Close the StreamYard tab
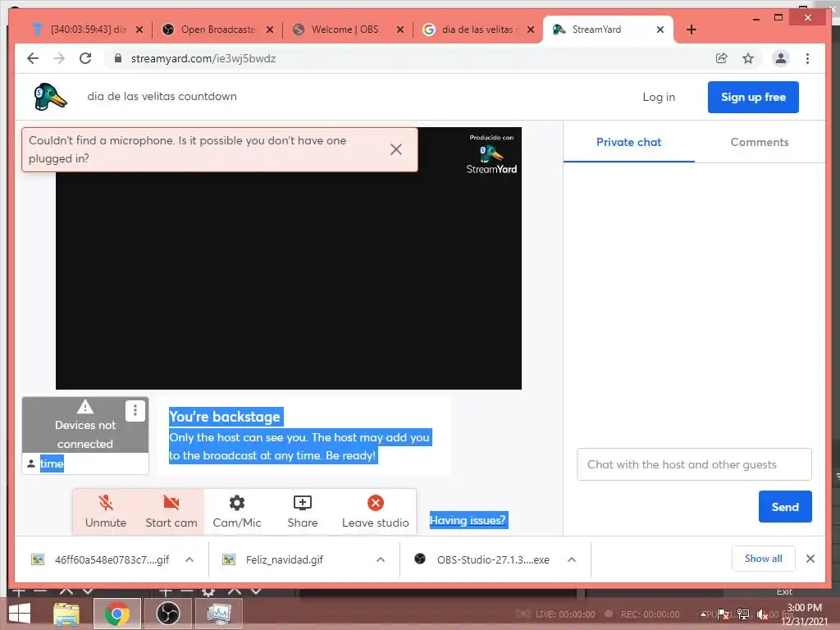The image size is (840, 630). [660, 30]
